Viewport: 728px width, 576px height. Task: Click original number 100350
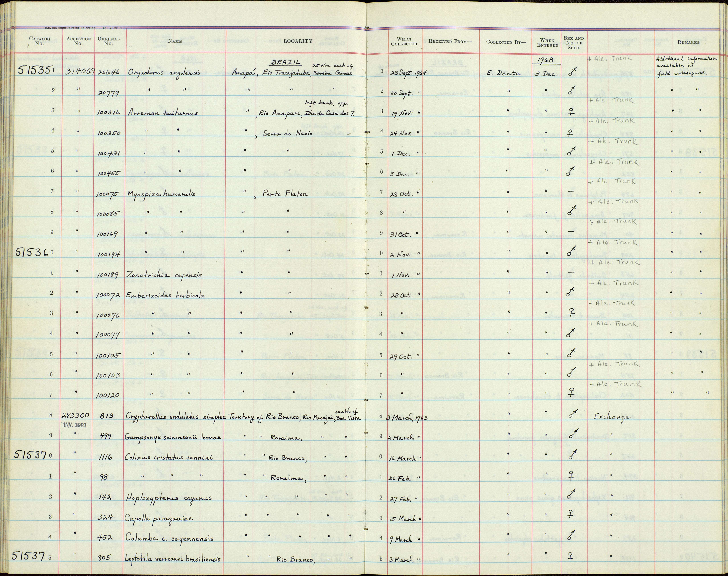tap(109, 133)
